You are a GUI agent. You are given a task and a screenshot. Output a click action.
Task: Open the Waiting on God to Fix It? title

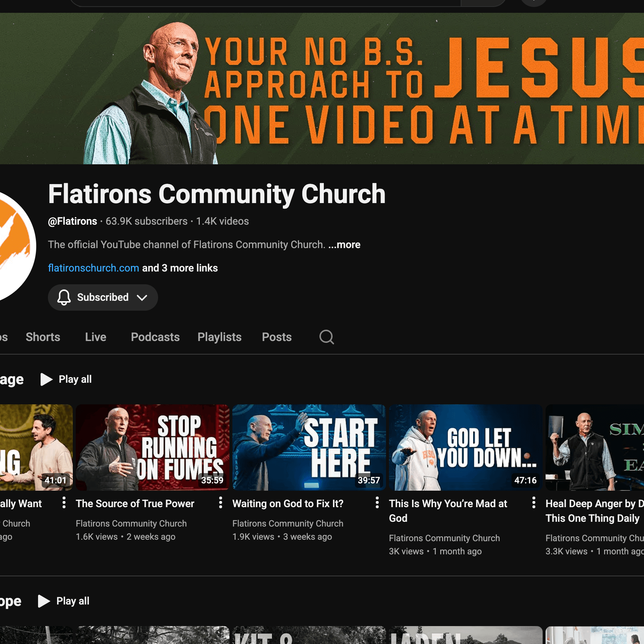click(288, 504)
